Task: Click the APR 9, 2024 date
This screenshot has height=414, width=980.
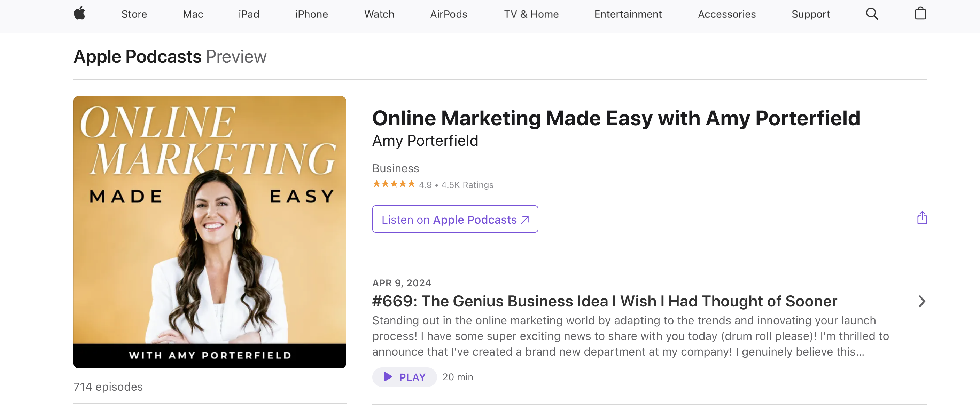Action: 402,283
